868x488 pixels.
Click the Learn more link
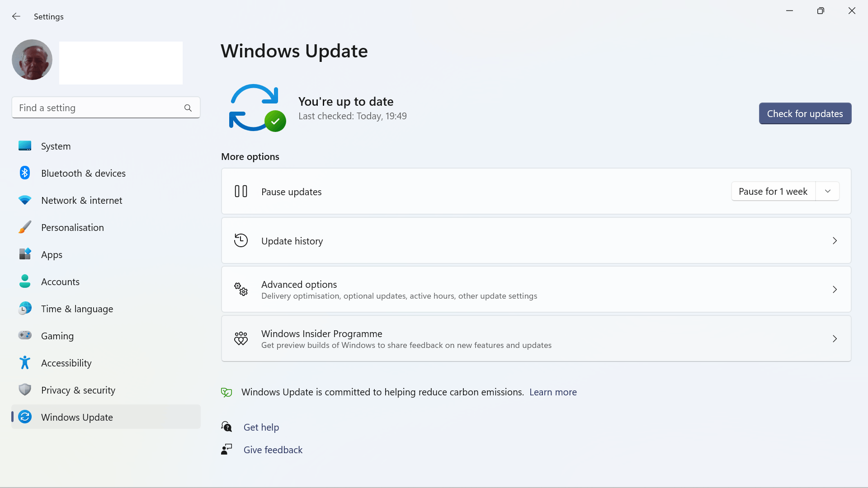click(x=553, y=392)
